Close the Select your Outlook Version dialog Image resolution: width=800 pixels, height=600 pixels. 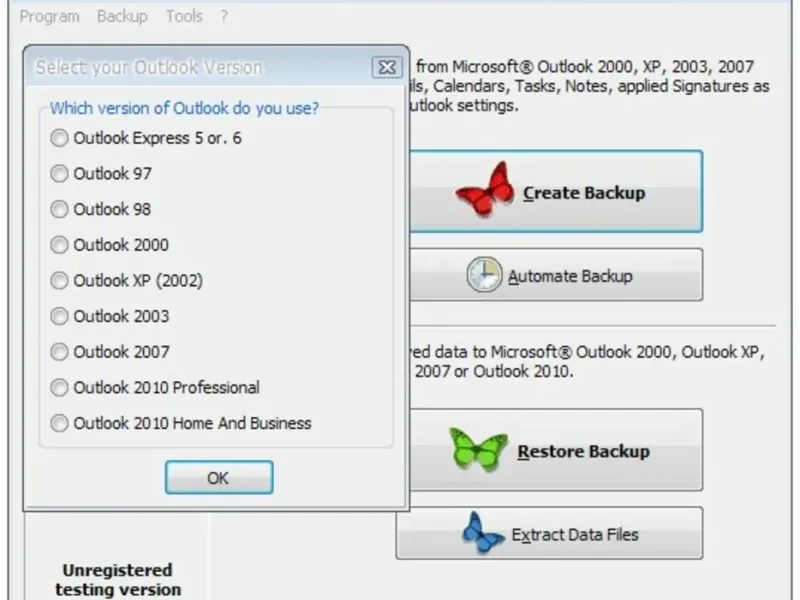[x=387, y=67]
